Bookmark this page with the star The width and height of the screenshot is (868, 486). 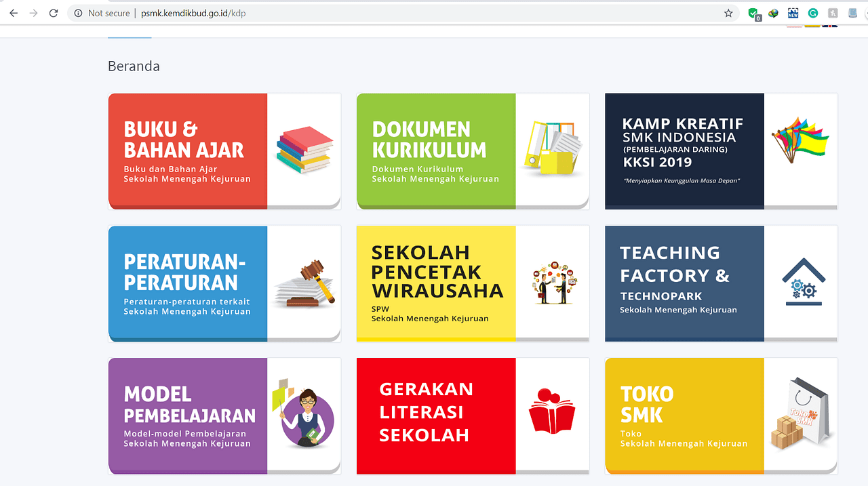coord(728,13)
